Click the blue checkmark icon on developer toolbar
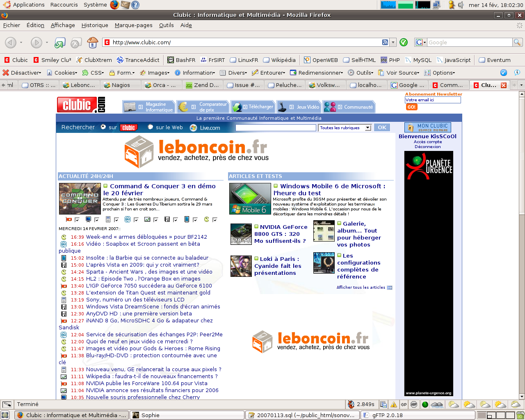The width and height of the screenshot is (525, 420). pyautogui.click(x=504, y=73)
